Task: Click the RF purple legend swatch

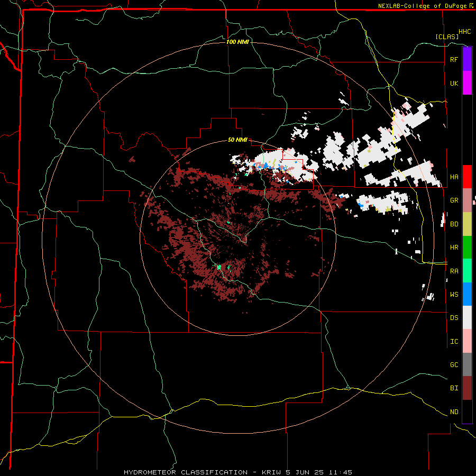Action: point(467,59)
